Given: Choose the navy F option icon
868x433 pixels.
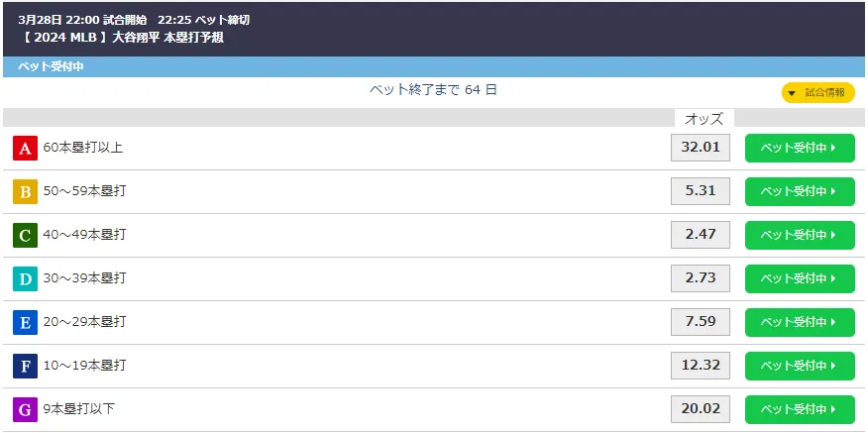Looking at the screenshot, I should [25, 367].
